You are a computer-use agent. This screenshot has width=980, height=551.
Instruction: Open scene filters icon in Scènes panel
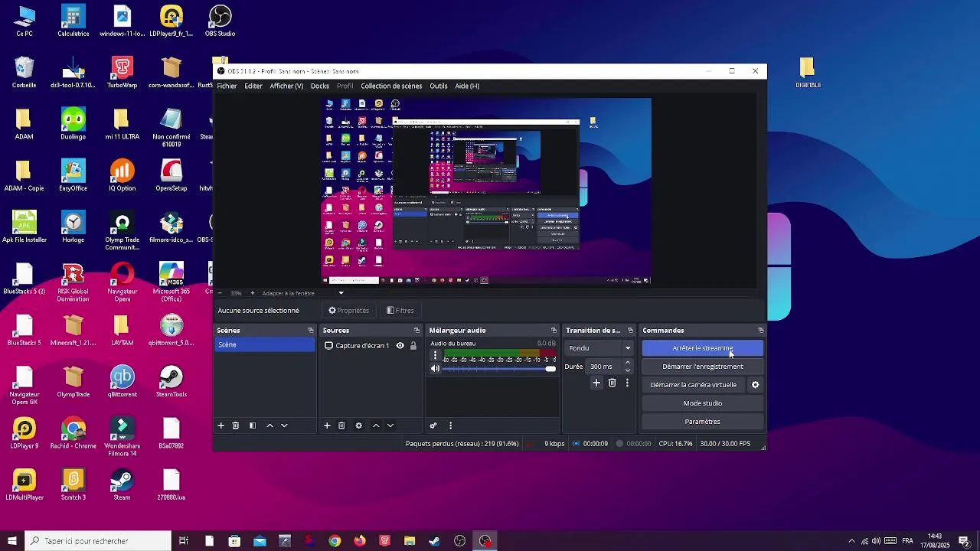[253, 425]
